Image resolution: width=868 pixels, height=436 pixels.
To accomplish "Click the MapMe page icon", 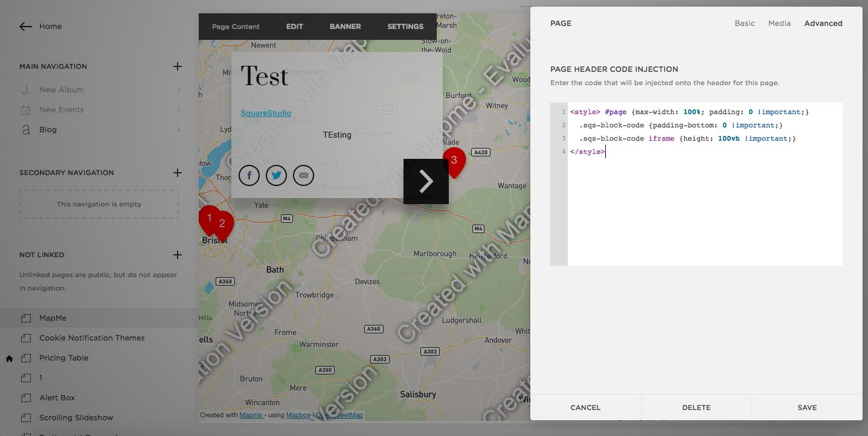I will point(25,318).
